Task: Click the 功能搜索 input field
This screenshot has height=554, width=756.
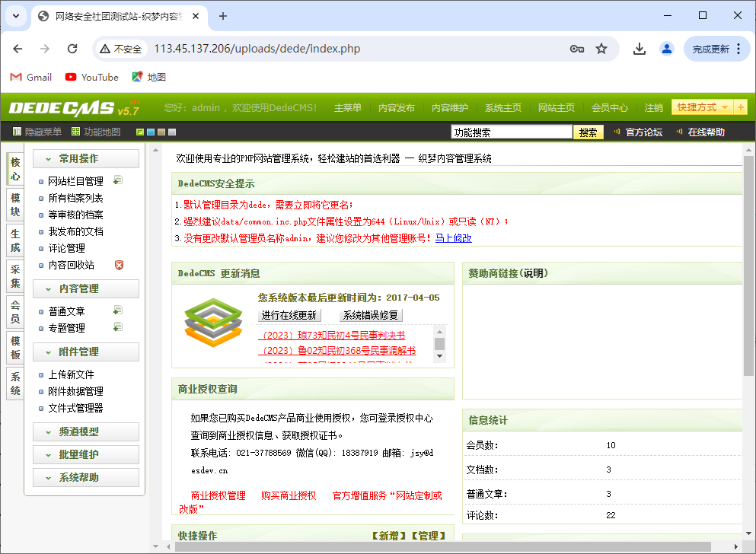Action: 511,132
